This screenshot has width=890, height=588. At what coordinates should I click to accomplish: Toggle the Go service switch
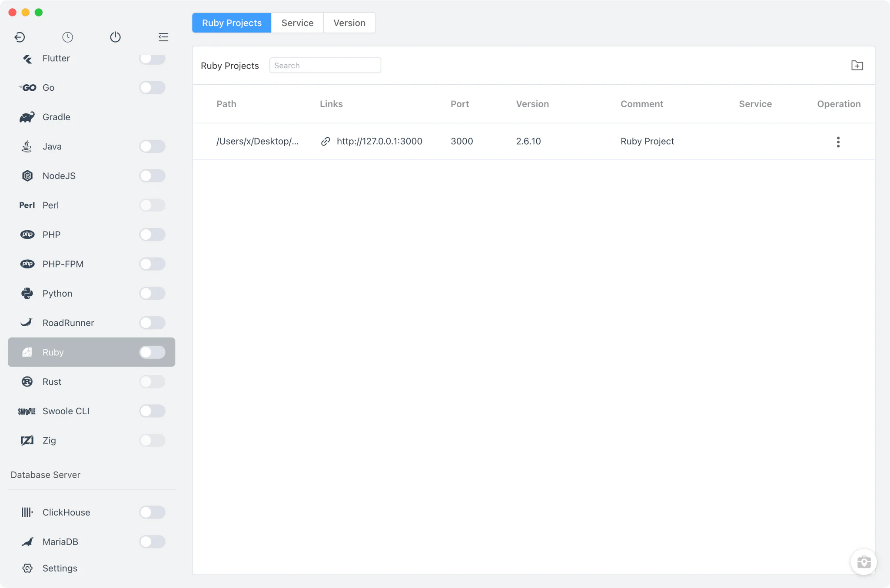pyautogui.click(x=152, y=88)
